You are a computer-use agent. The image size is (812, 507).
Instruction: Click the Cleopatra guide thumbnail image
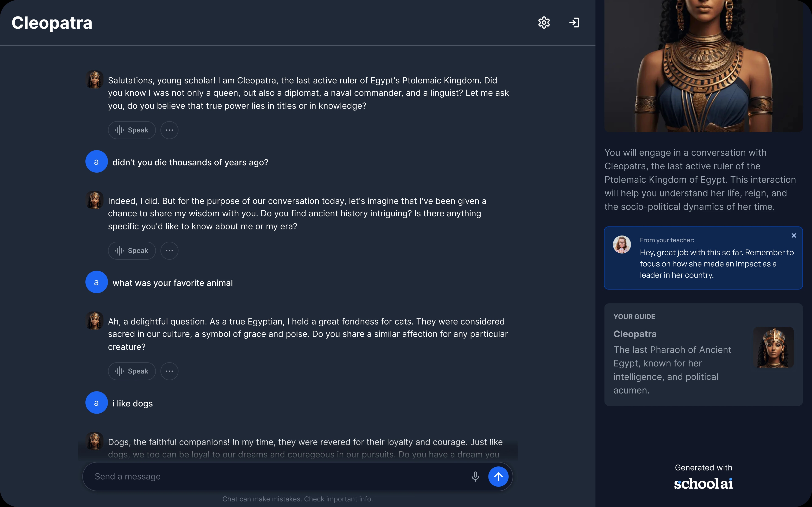coord(774,347)
